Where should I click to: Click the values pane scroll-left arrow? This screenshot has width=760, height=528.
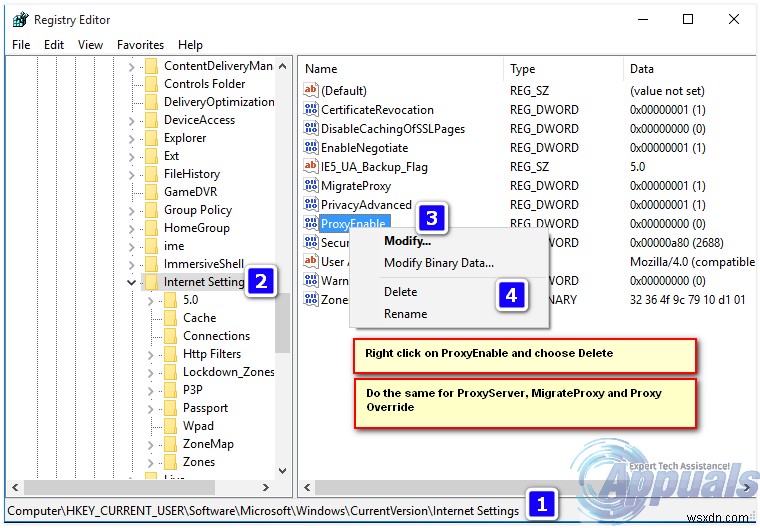pos(307,487)
